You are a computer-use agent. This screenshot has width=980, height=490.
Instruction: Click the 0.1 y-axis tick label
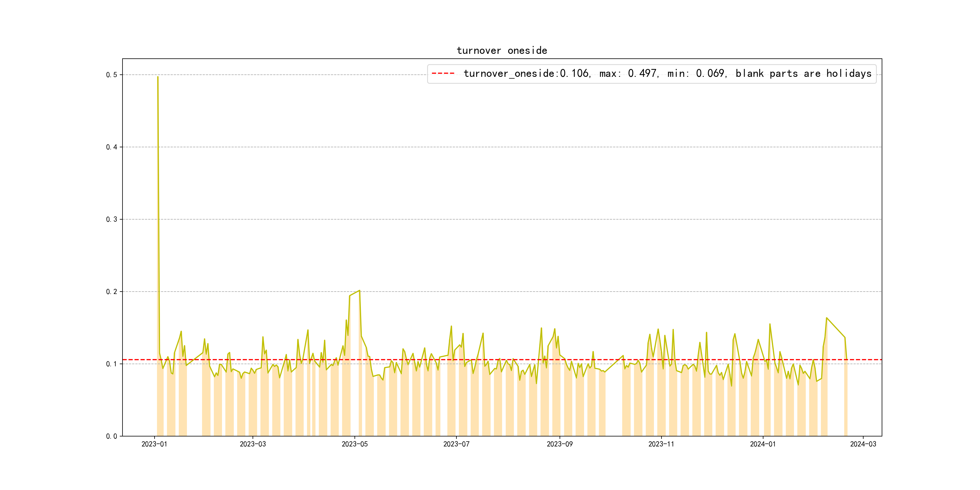pyautogui.click(x=112, y=364)
